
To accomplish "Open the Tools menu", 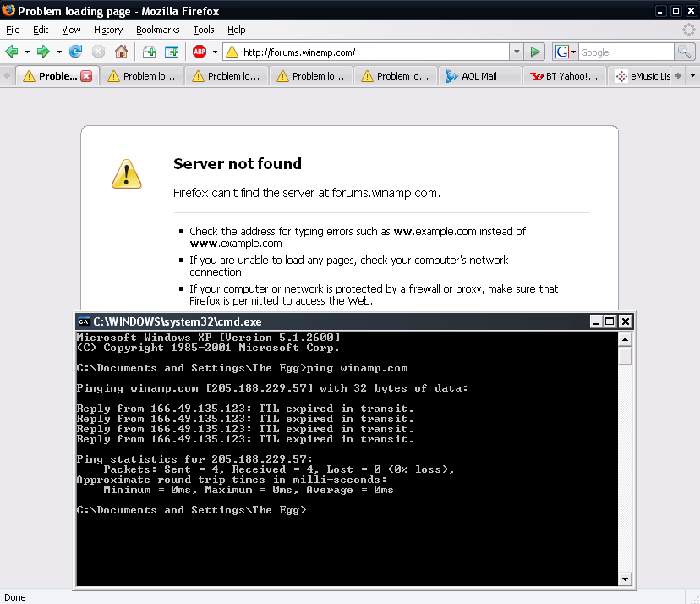I will [x=204, y=30].
